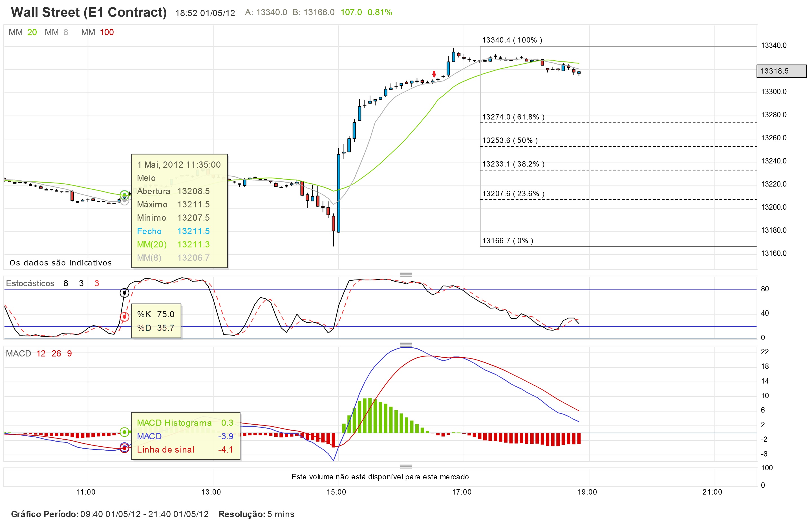Grab the resize handle above the MACD panel
Screen dimensions: 812x523
[x=406, y=345]
